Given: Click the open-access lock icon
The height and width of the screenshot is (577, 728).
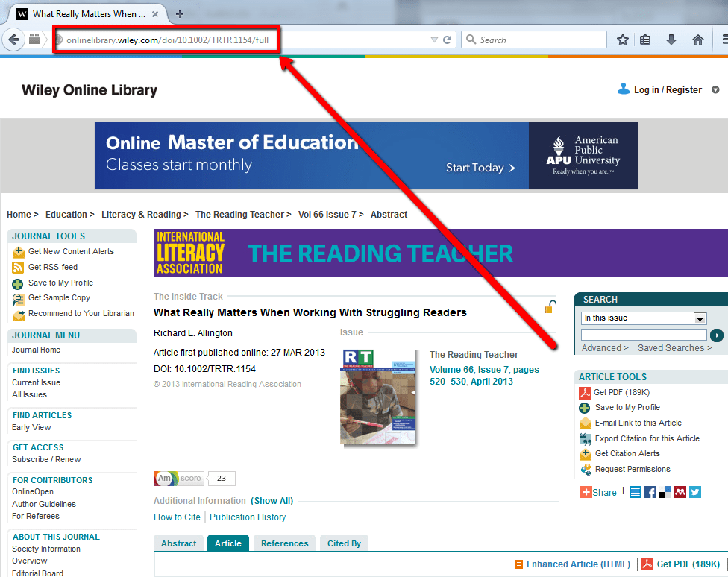Looking at the screenshot, I should click(x=550, y=306).
